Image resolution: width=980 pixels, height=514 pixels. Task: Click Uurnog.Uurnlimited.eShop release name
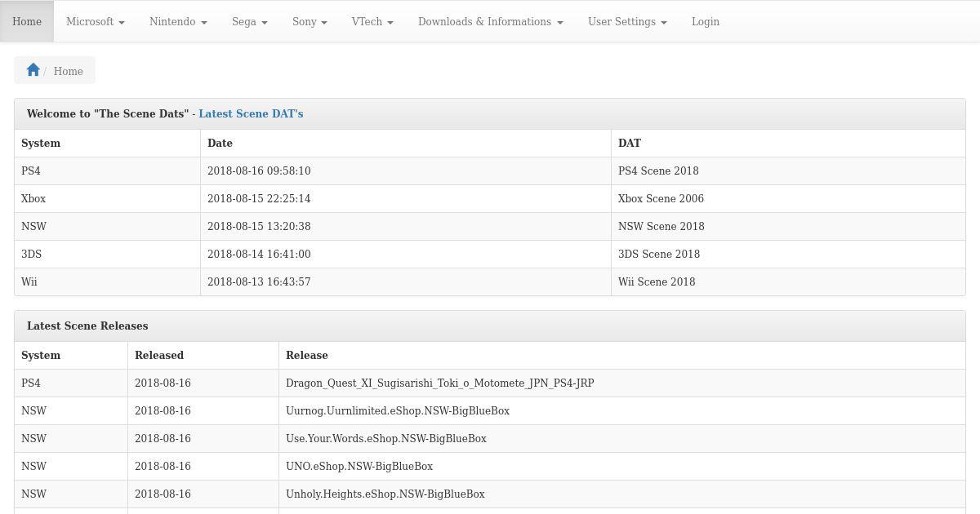click(398, 410)
